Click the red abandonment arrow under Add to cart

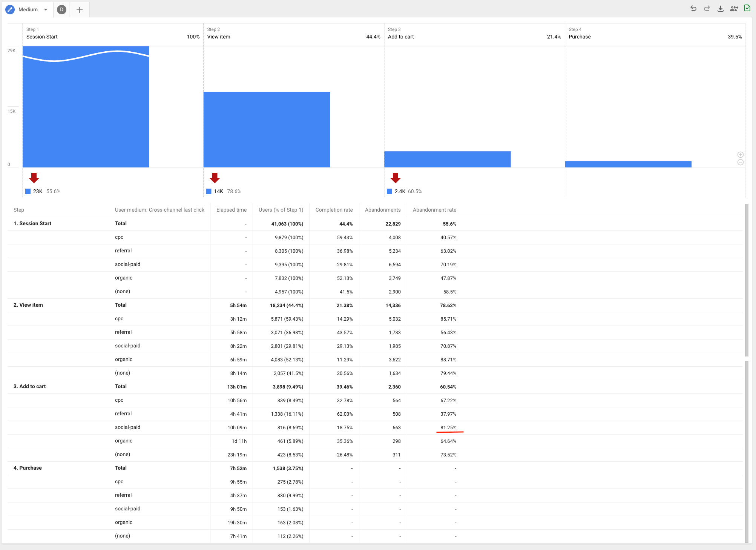point(396,178)
